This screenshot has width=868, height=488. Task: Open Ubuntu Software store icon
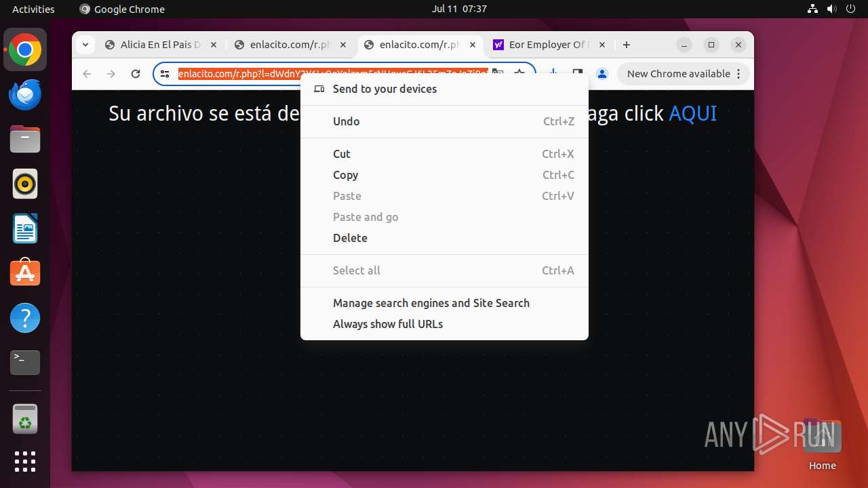coord(25,273)
